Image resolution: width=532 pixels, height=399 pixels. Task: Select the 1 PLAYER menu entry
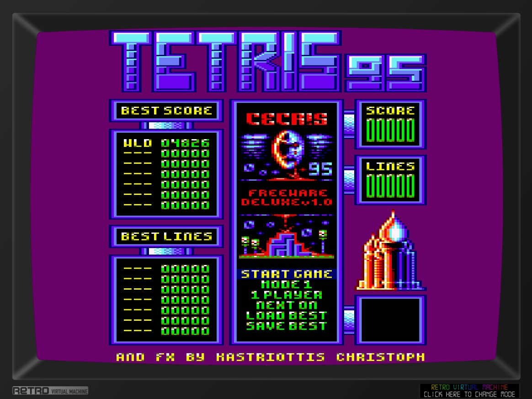(287, 295)
